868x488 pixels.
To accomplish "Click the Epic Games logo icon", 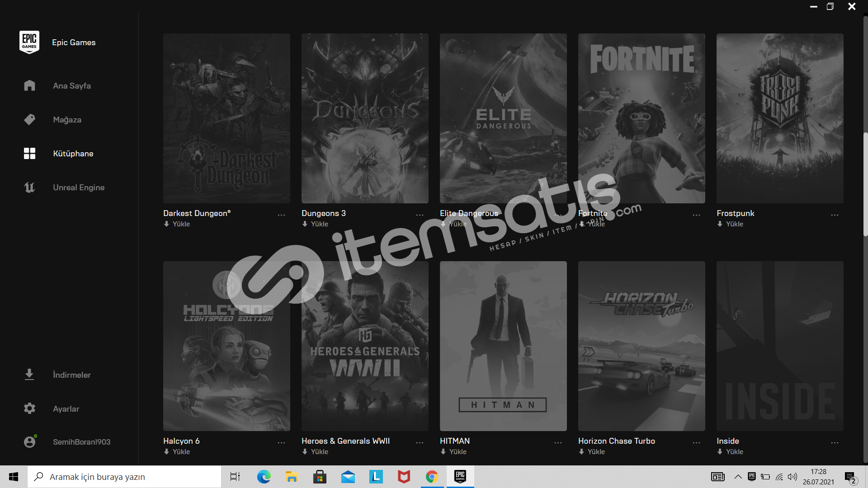I will click(29, 42).
